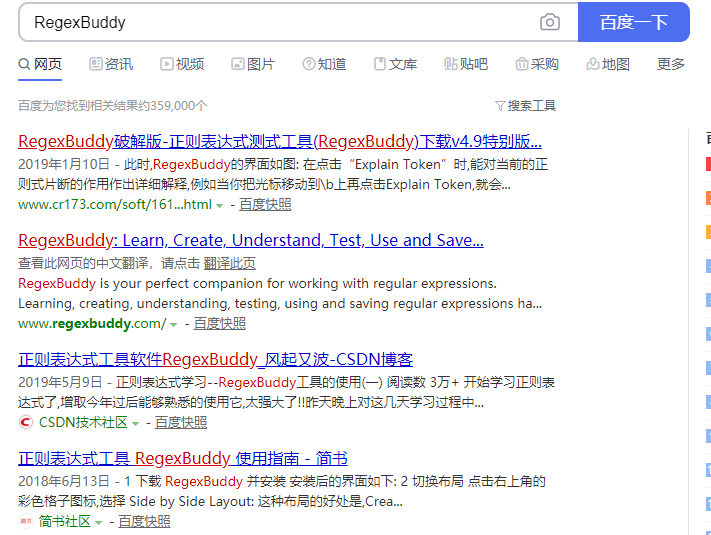Screen dimensions: 711x535
Task: Click the date text 2019年5月9日
Action: click(60, 382)
